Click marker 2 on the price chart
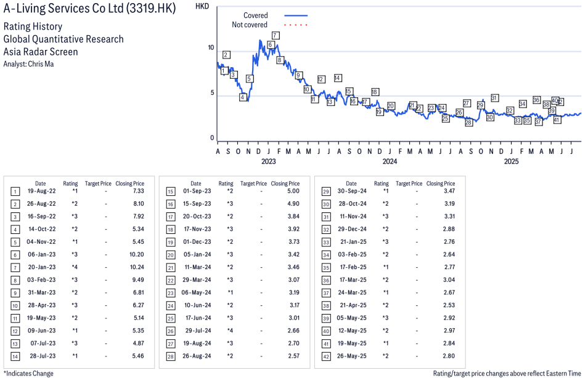 pos(226,55)
